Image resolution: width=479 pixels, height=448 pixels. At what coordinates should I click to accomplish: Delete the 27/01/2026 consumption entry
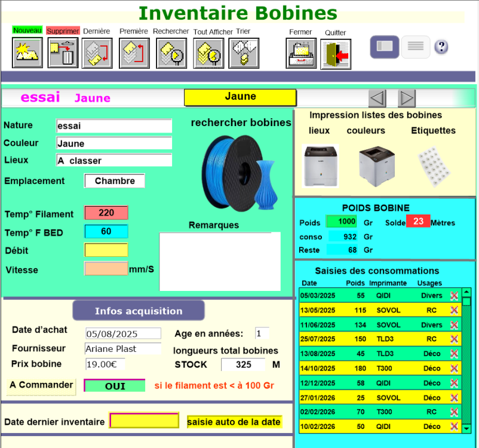[455, 398]
